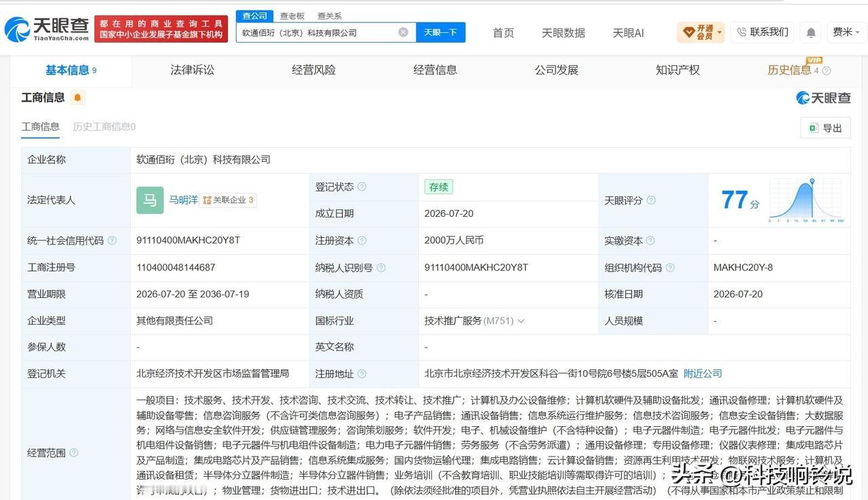Click the credit code 91110400MAKHC20Y8T under 统一社会信用代码
868x500 pixels.
pyautogui.click(x=188, y=241)
